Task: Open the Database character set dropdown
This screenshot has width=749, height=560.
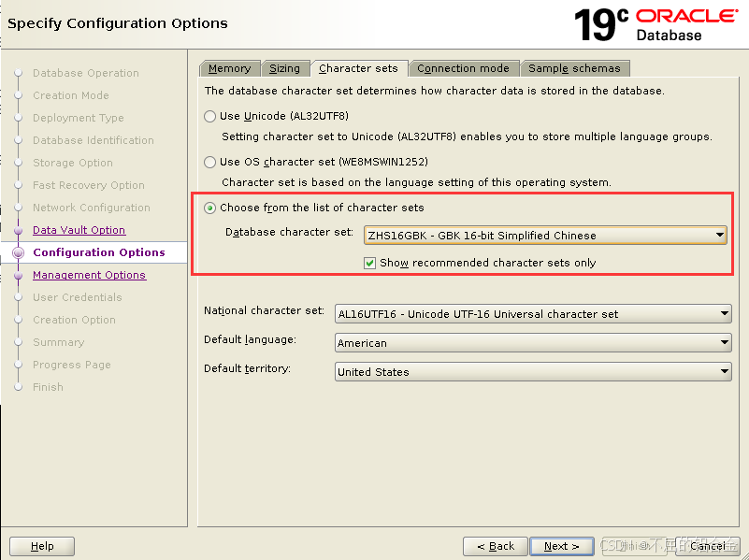Action: 545,236
